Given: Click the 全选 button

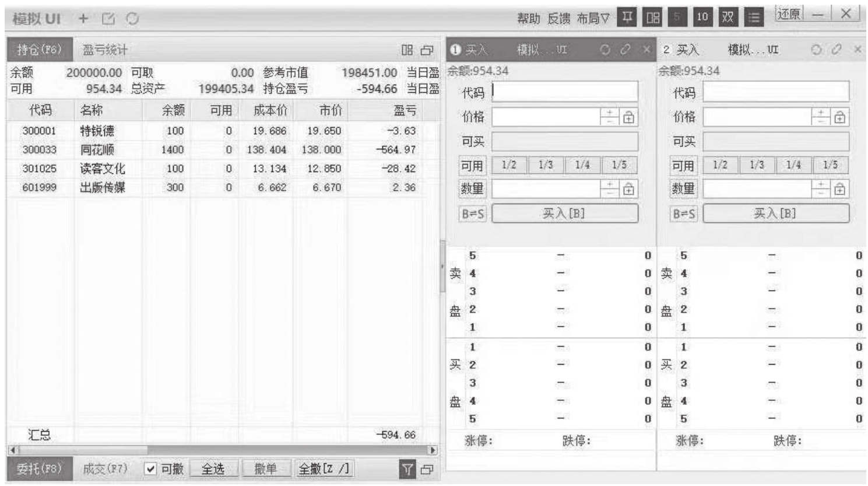Looking at the screenshot, I should tap(213, 469).
